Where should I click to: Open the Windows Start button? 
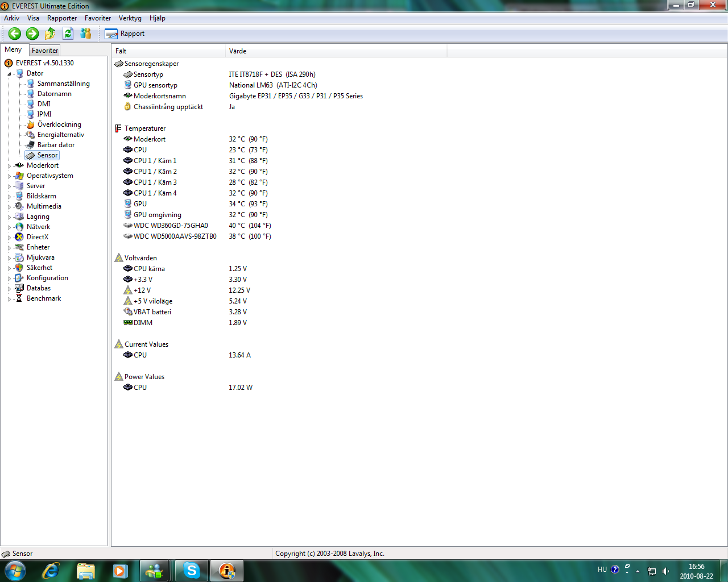pyautogui.click(x=15, y=570)
